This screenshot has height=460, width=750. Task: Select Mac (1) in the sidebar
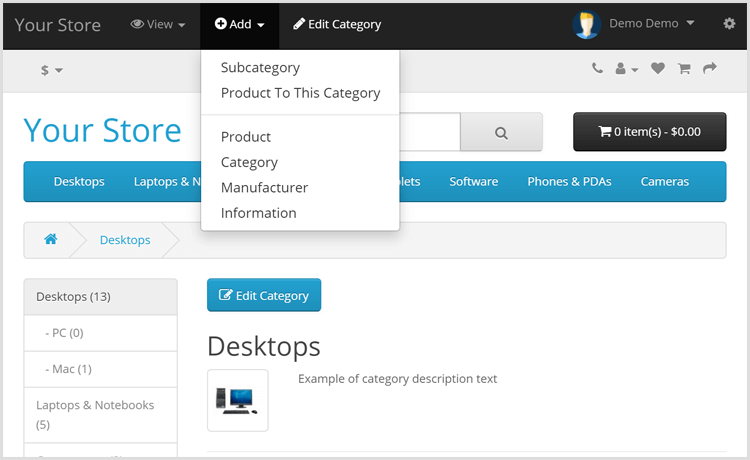coord(100,369)
